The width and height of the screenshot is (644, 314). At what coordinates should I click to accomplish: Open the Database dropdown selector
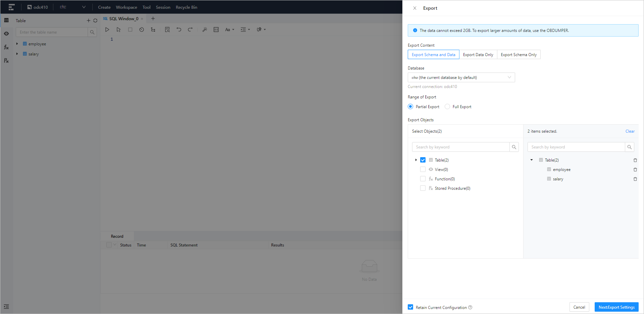(461, 78)
